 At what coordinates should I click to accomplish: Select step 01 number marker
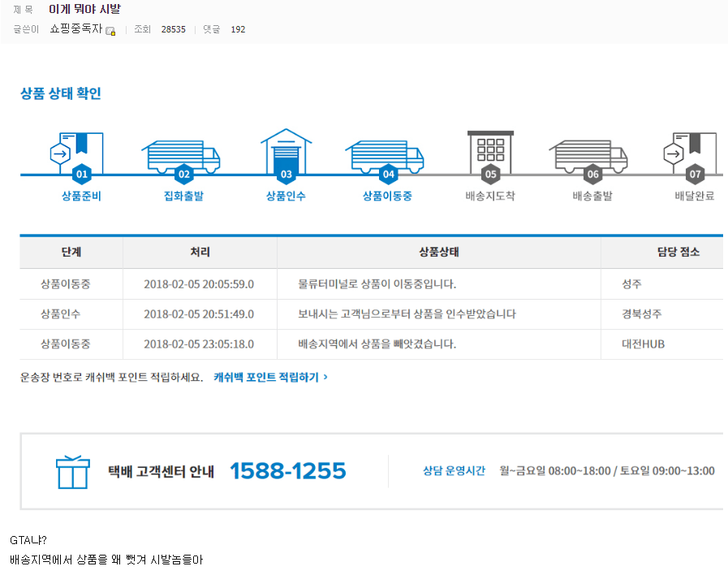81,175
